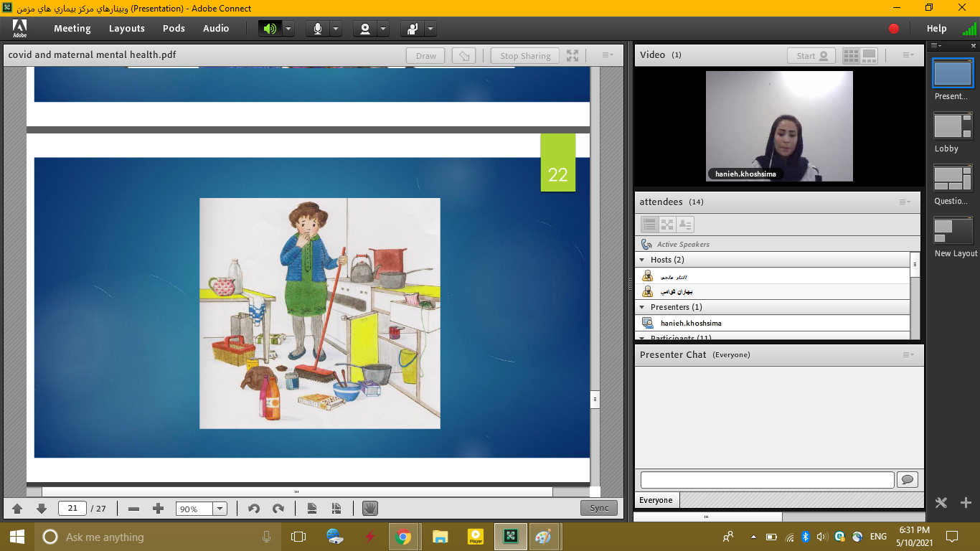Toggle the webcam icon in the top bar
980x551 pixels.
365,29
